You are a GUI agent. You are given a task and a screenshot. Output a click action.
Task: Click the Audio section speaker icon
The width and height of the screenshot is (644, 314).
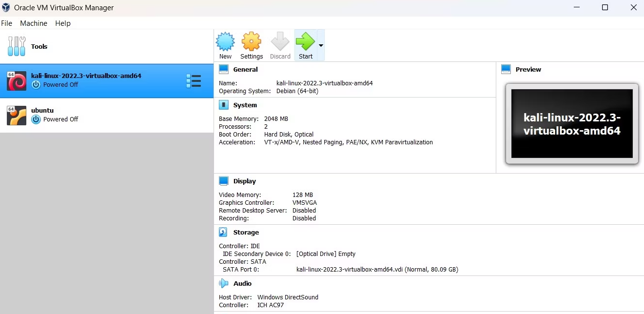(x=224, y=283)
